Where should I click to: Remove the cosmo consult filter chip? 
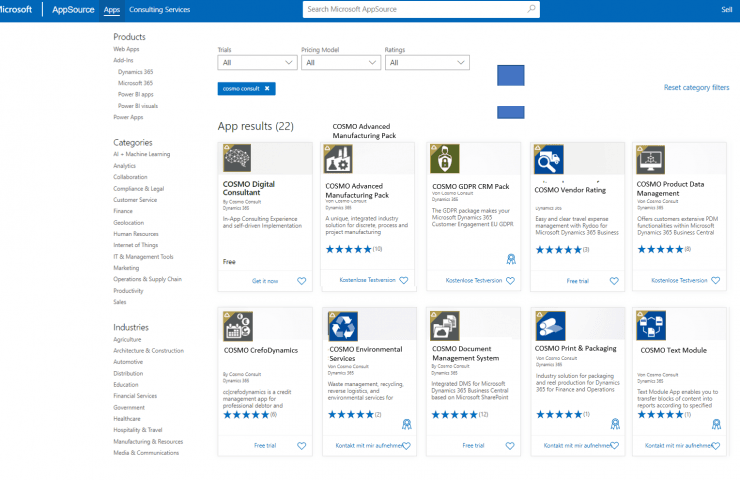coord(267,88)
